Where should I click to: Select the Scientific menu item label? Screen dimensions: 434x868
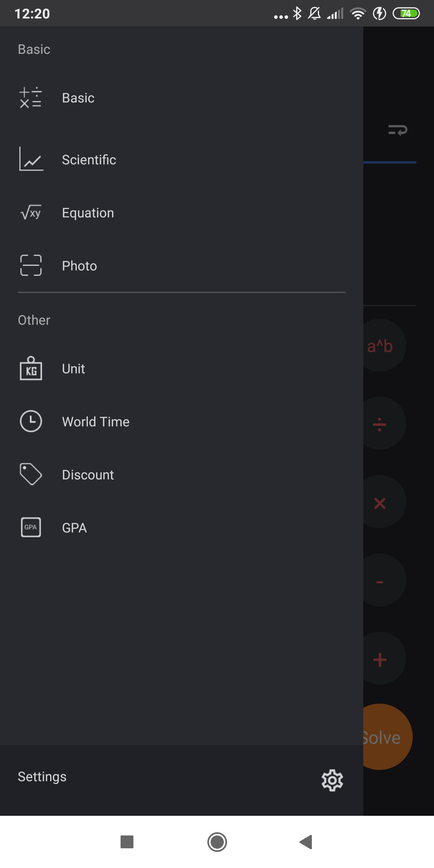pyautogui.click(x=89, y=160)
